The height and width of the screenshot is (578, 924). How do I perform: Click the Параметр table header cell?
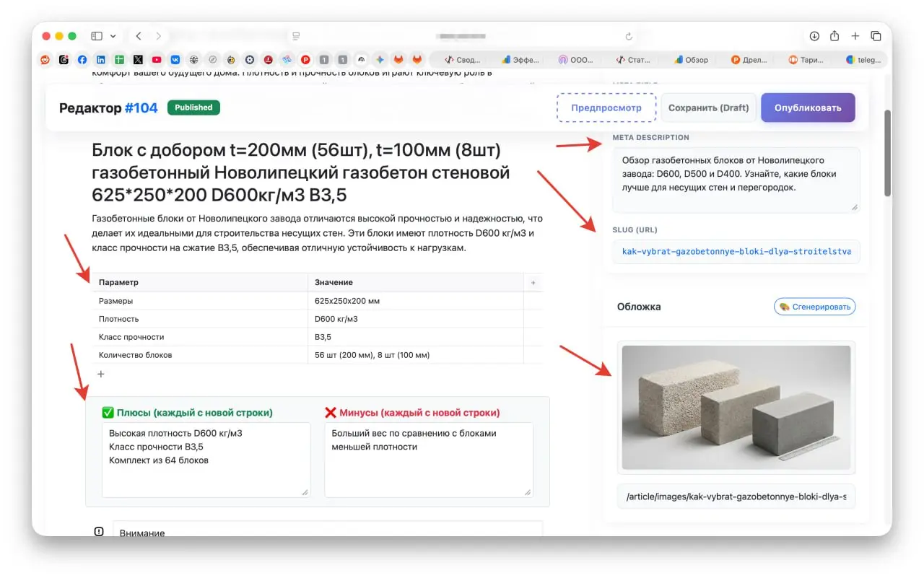point(200,282)
